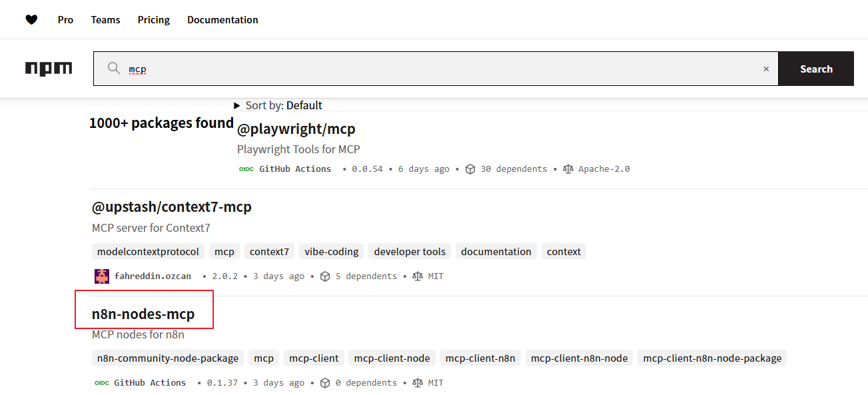868x395 pixels.
Task: Click the GitHub Actions publisher of n8n-nodes-mcp
Action: pyautogui.click(x=150, y=383)
